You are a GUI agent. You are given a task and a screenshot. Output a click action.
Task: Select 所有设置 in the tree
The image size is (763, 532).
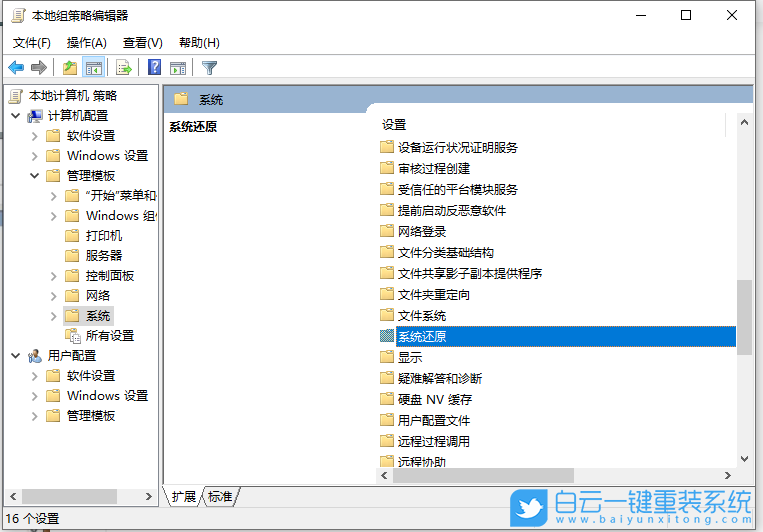110,336
